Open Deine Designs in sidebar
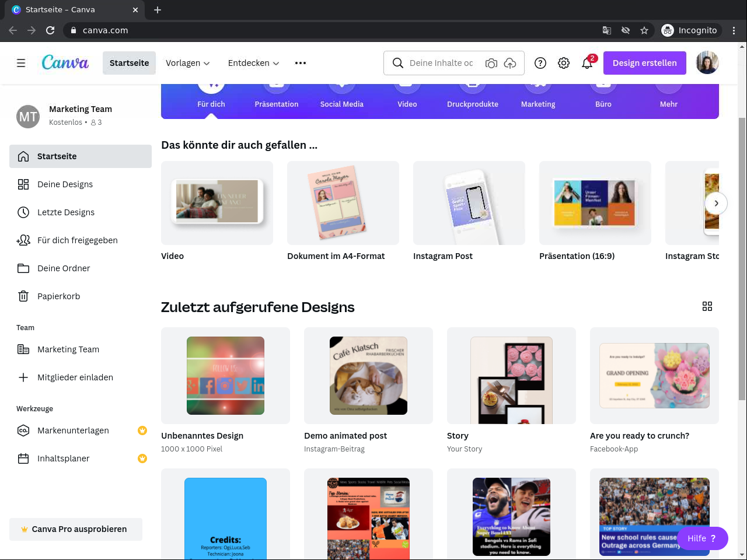The width and height of the screenshot is (747, 560). (x=81, y=184)
